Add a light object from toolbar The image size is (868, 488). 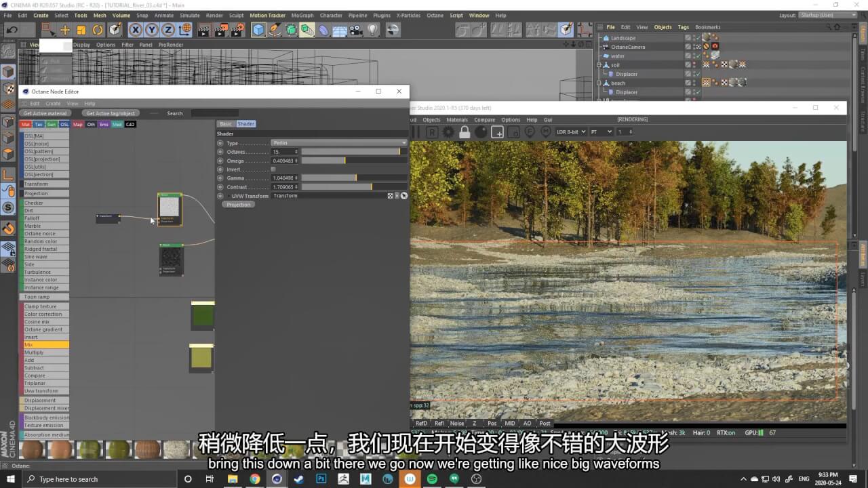pos(372,30)
